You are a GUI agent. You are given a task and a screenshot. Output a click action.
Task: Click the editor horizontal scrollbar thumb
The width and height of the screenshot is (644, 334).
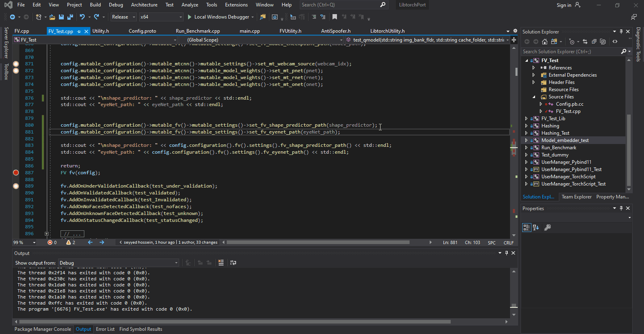point(318,242)
